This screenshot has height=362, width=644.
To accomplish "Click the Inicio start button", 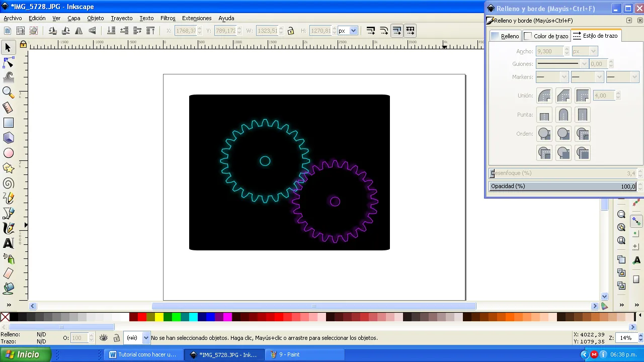I will point(25,354).
